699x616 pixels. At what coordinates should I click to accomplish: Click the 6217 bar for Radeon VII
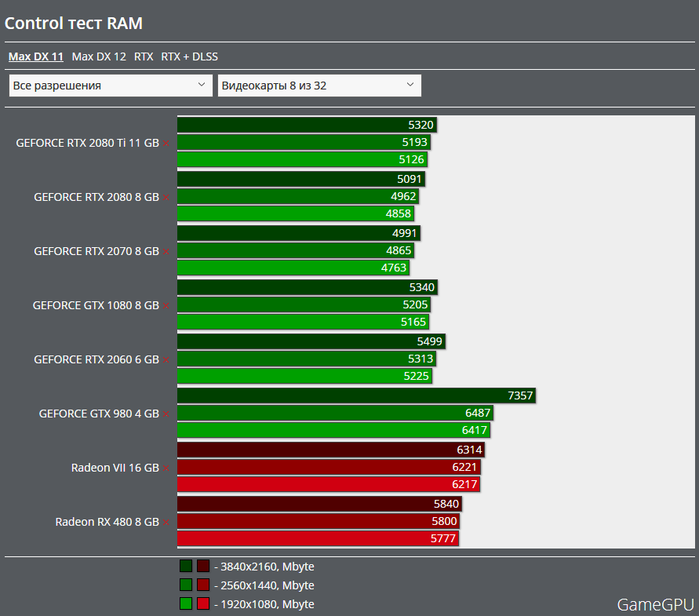point(329,484)
